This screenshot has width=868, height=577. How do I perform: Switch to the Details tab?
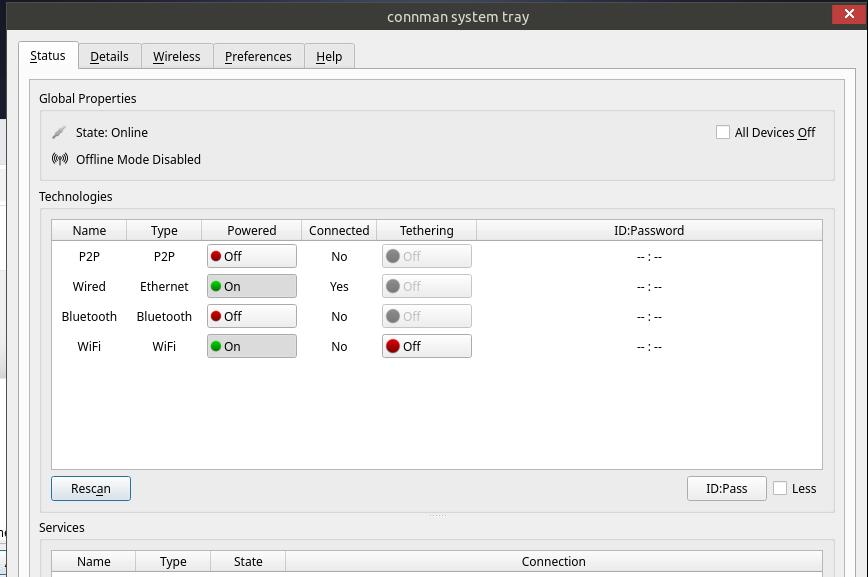coord(109,56)
